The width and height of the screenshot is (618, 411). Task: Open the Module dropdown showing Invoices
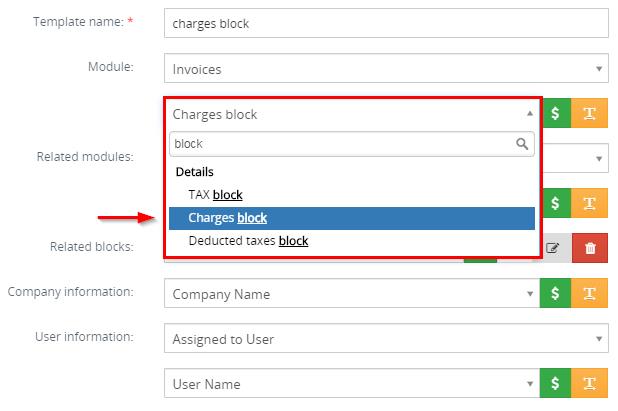pos(386,69)
